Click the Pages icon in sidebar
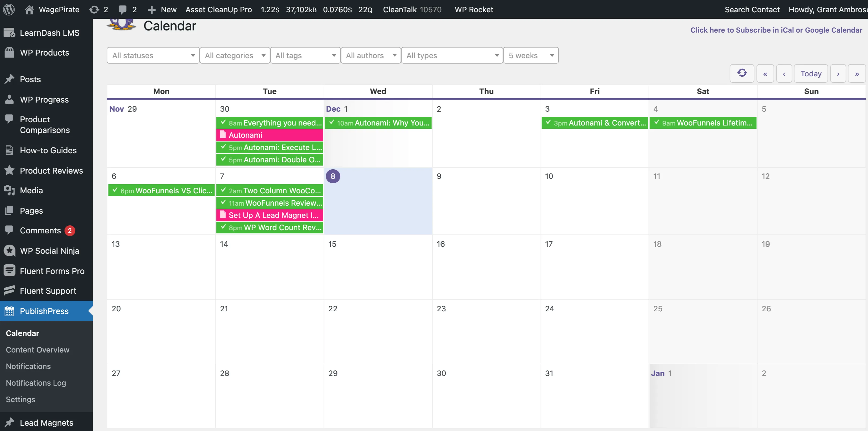 click(9, 210)
